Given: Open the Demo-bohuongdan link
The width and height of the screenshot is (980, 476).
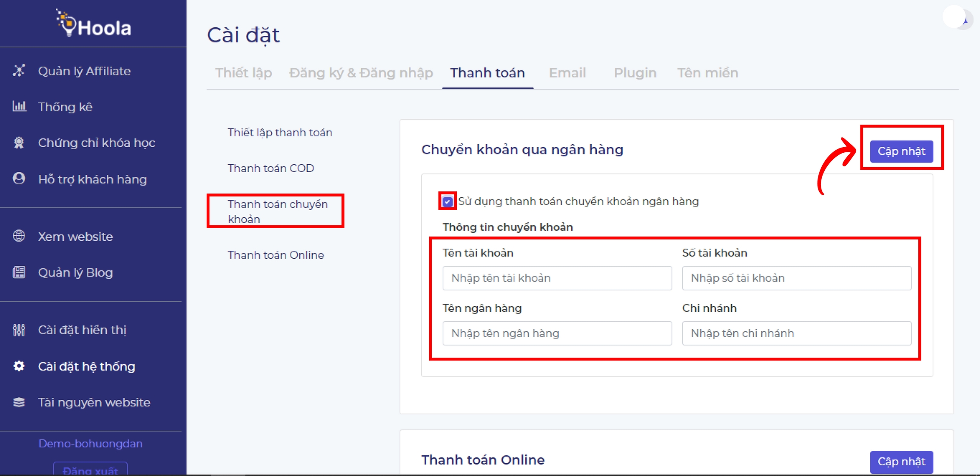Looking at the screenshot, I should [x=90, y=443].
